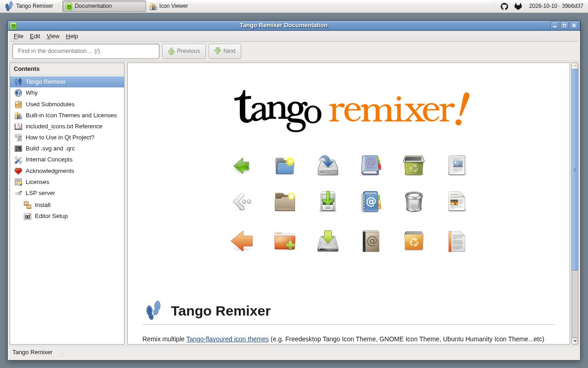Image resolution: width=588 pixels, height=368 pixels.
Task: Open Internal Concepts in Contents
Action: (67, 160)
